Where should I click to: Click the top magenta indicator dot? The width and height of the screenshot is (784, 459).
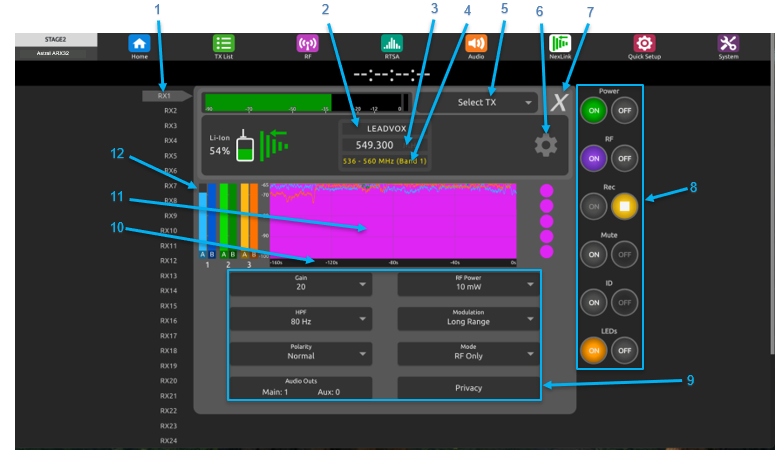[x=546, y=190]
